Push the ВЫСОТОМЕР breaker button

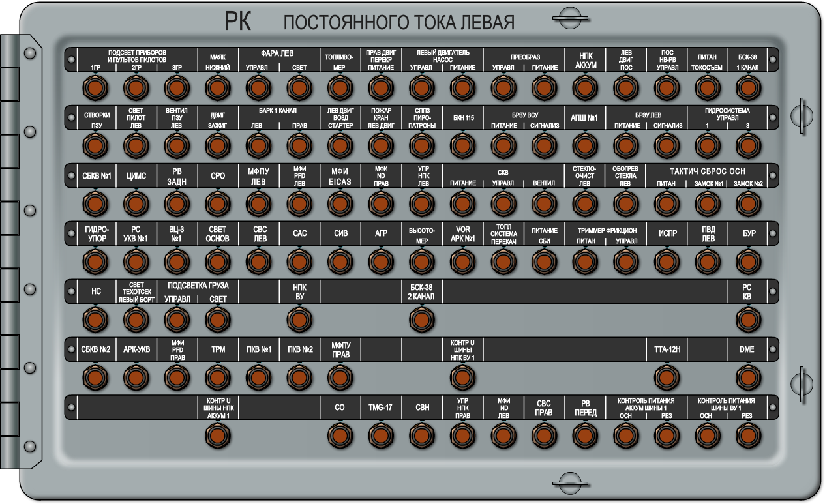click(421, 262)
